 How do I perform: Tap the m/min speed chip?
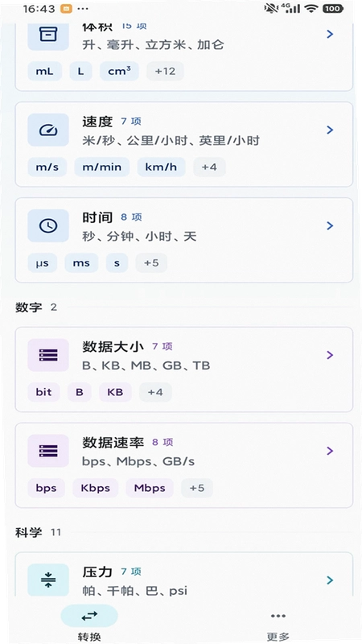(102, 167)
